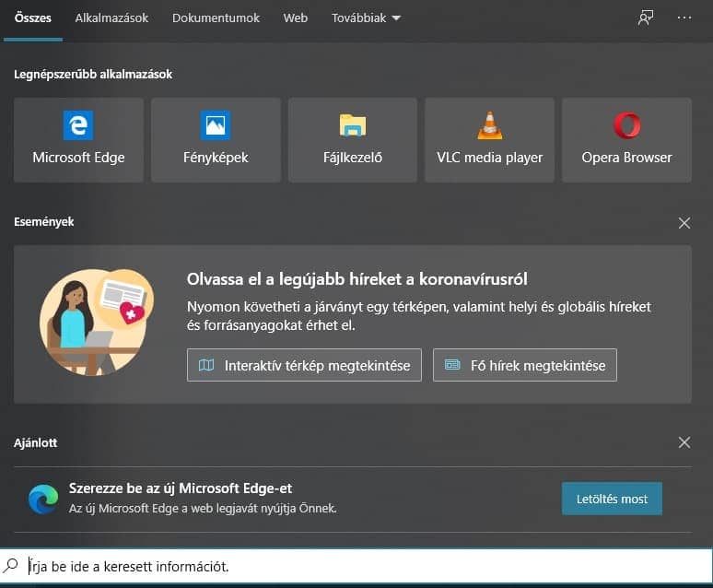Click the new Edge logo icon
The width and height of the screenshot is (713, 588).
[42, 499]
